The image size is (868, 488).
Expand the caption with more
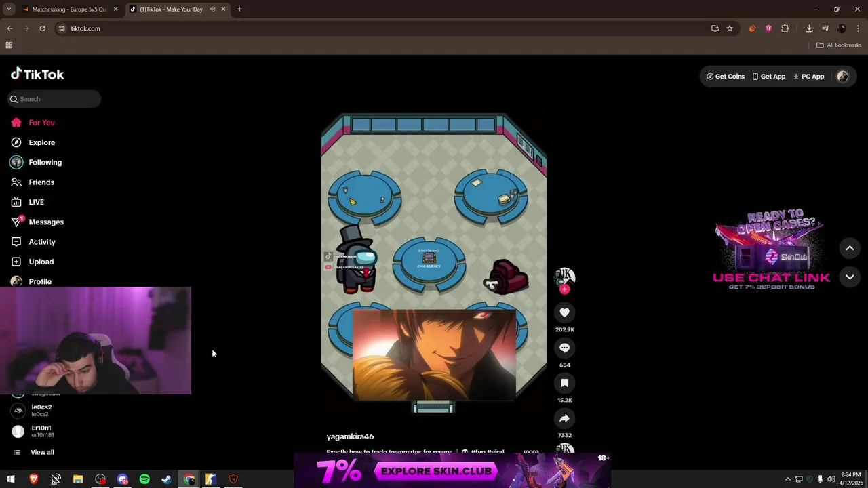tap(531, 451)
